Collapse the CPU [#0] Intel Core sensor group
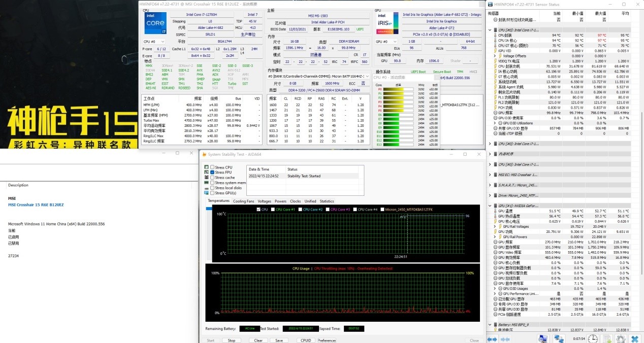The height and width of the screenshot is (343, 644). (490, 30)
